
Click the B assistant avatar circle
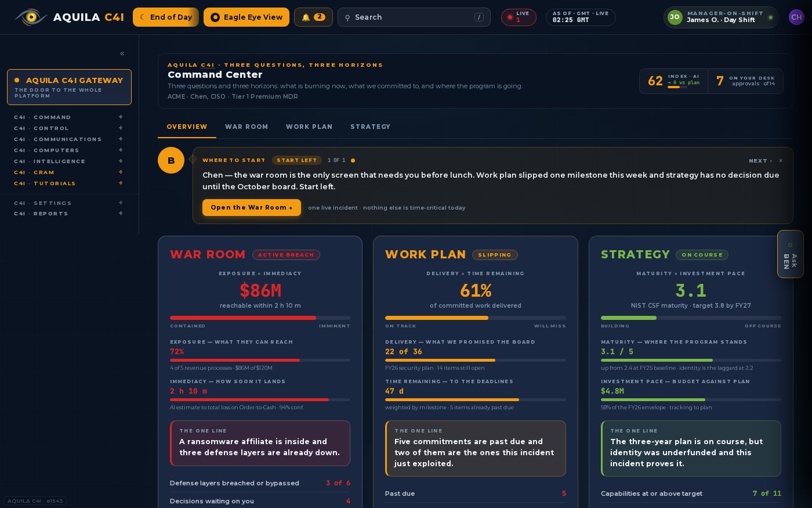click(171, 160)
